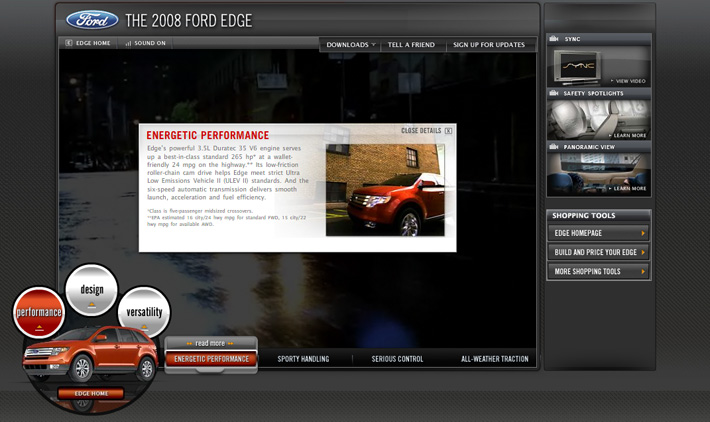Viewport: 710px width, 422px height.
Task: Click the read more tab
Action: tap(210, 343)
